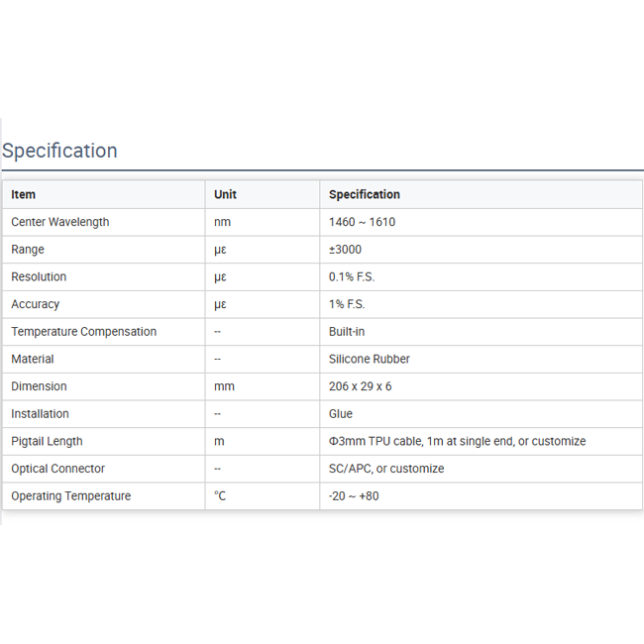The image size is (644, 644).
Task: Click the Glue installation value
Action: (341, 414)
